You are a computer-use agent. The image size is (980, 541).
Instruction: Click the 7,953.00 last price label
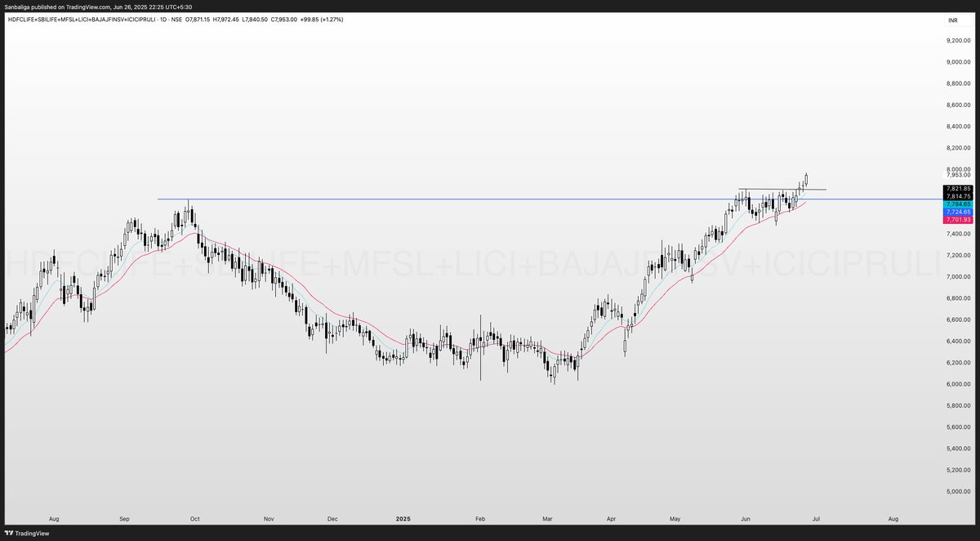coord(959,175)
